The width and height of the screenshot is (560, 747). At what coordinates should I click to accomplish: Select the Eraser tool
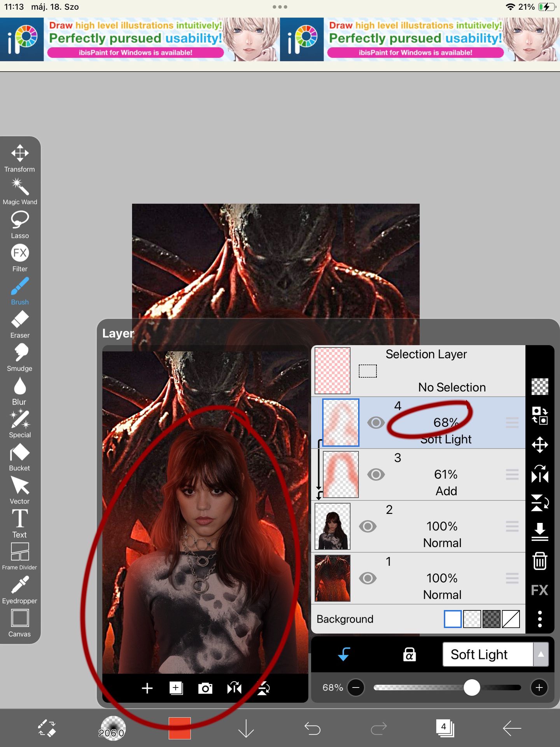coord(20,324)
